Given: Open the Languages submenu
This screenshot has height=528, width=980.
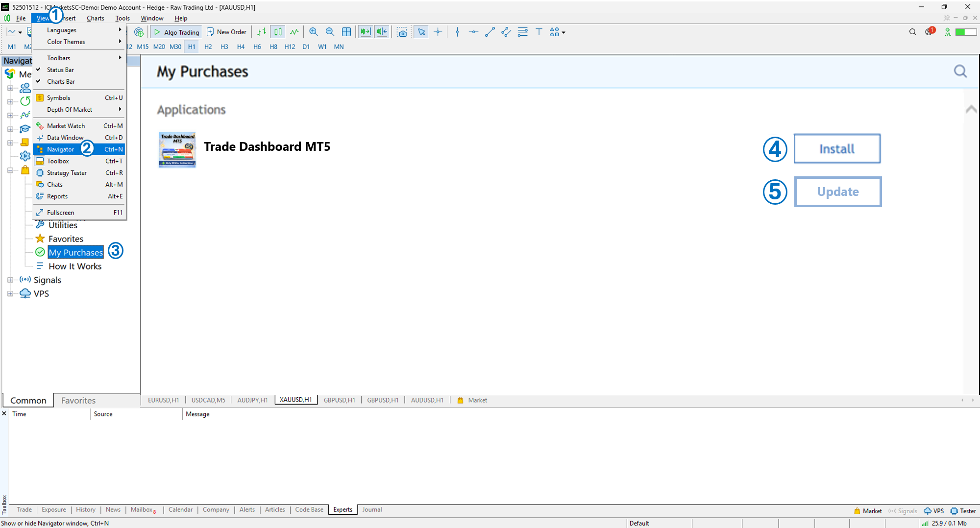Looking at the screenshot, I should [79, 30].
